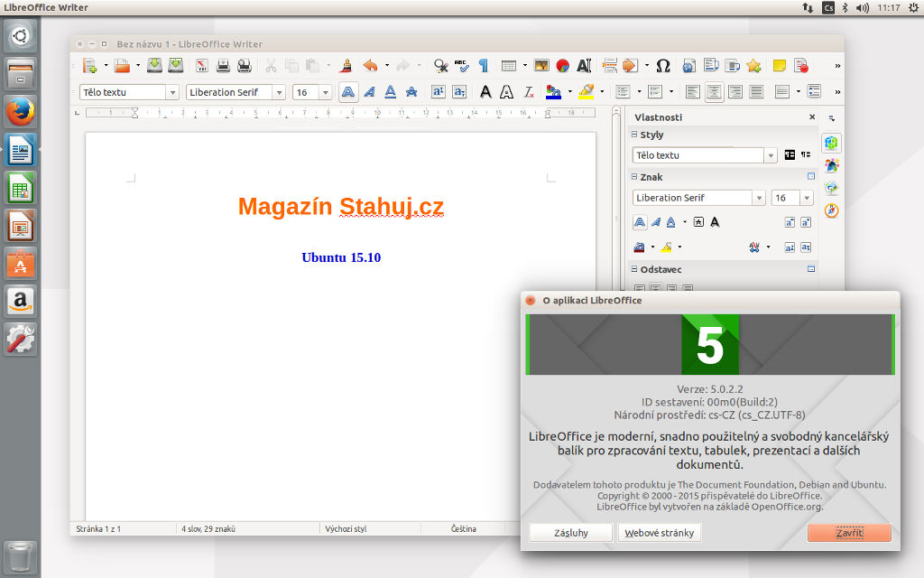
Task: Click Character Spacing icon in sidebar
Action: click(x=754, y=247)
